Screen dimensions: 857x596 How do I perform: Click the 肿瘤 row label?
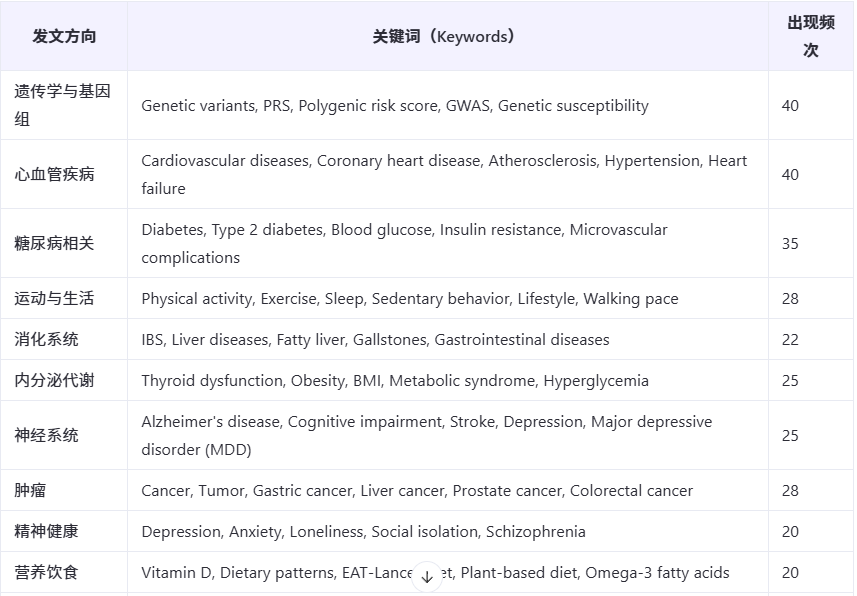pyautogui.click(x=30, y=490)
